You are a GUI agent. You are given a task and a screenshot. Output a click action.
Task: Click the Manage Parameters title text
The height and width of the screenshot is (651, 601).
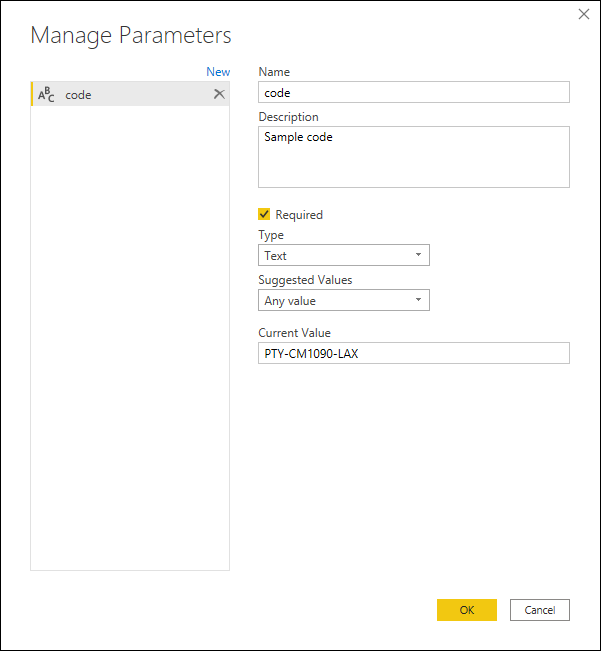pos(131,35)
